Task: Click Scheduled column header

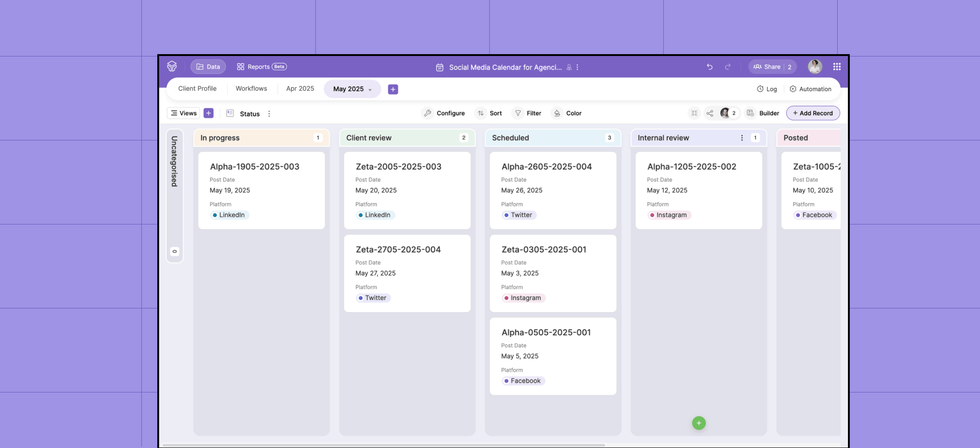Action: point(553,138)
